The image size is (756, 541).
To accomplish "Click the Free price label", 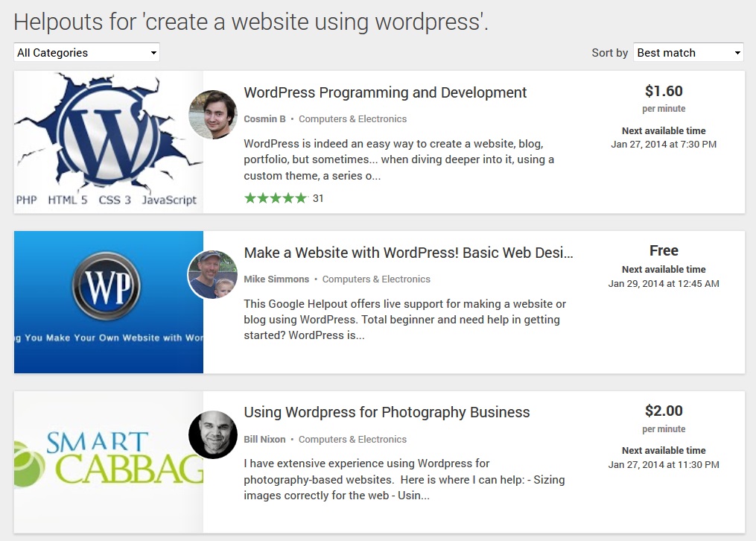I will (x=664, y=251).
